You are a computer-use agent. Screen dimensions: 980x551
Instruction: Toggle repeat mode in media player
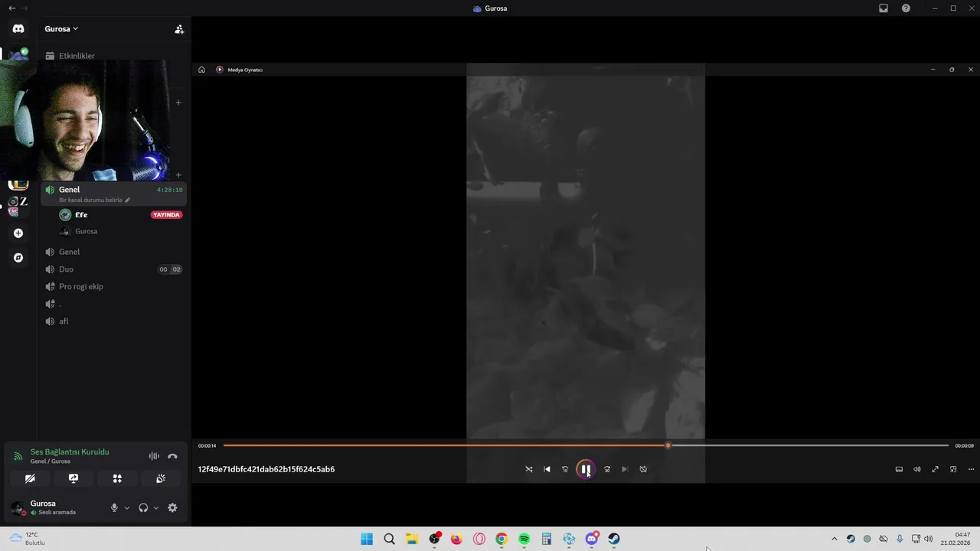coord(643,469)
